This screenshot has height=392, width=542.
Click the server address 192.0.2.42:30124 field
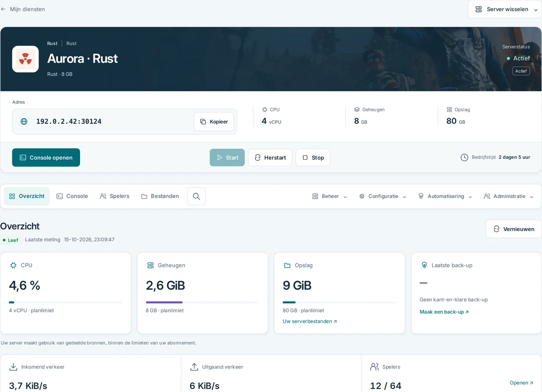point(124,121)
